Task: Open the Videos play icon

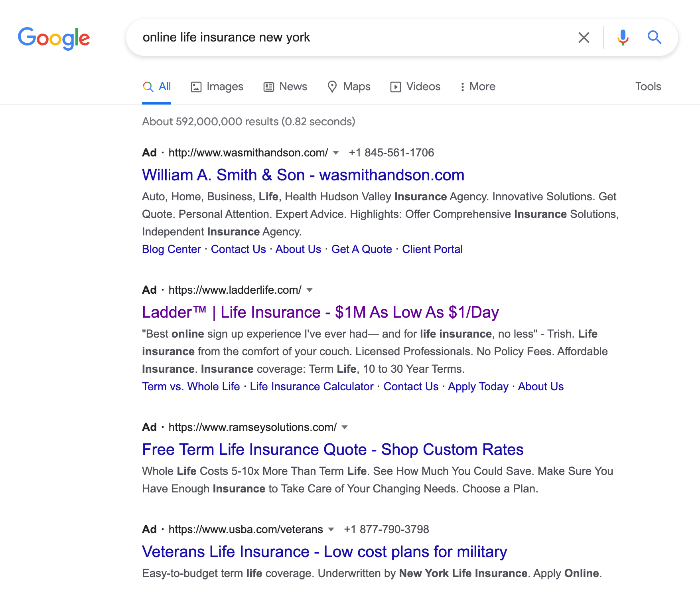Action: 396,86
